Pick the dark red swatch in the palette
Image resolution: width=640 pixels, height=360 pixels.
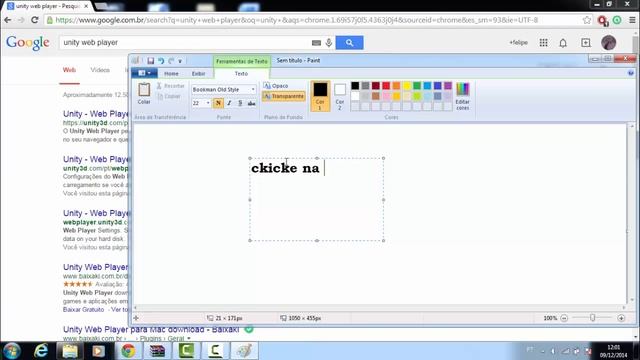click(376, 85)
